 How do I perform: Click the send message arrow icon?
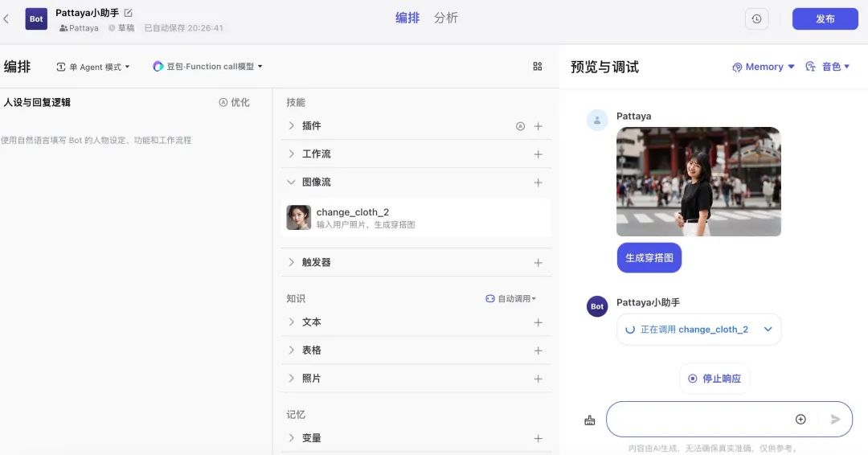coord(835,420)
